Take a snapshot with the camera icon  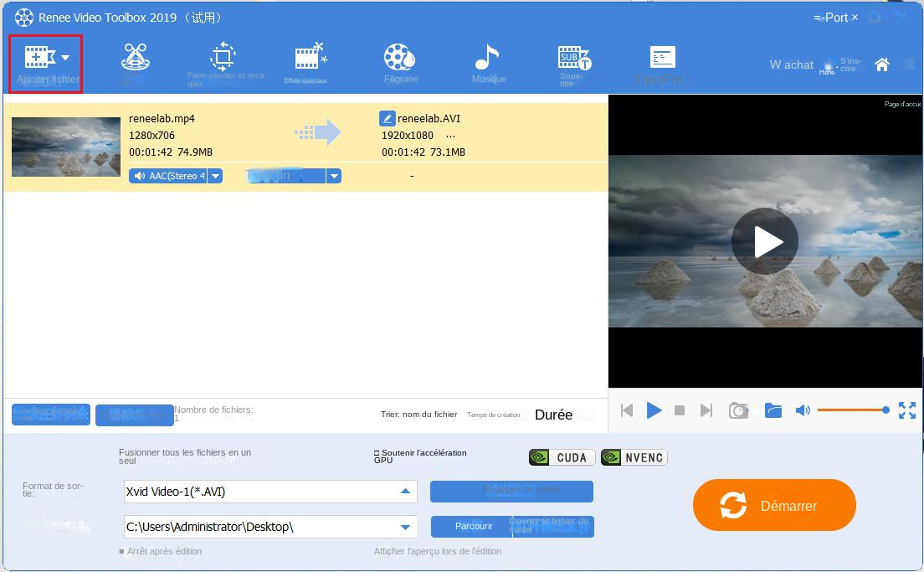(739, 410)
